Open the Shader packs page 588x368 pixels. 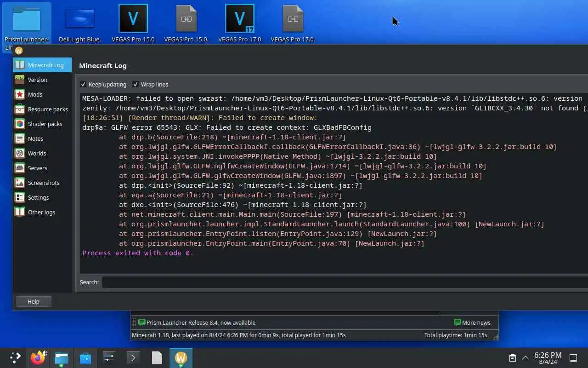click(42, 124)
